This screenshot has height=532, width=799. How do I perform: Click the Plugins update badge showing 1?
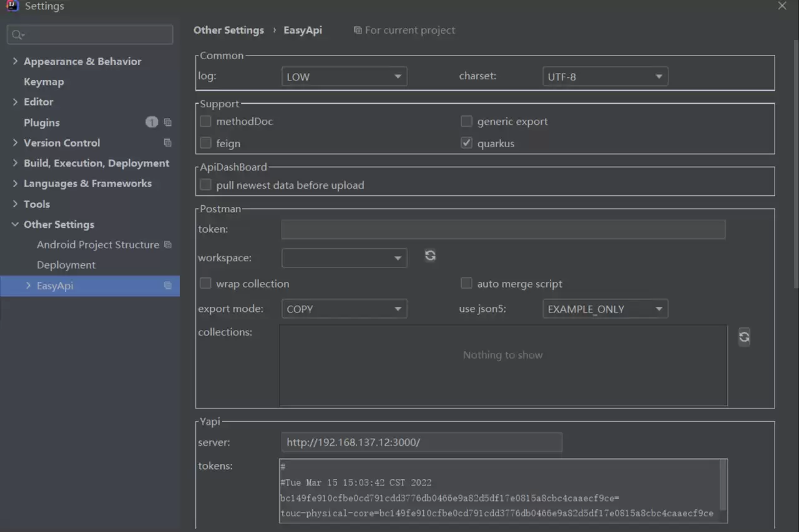coord(152,122)
